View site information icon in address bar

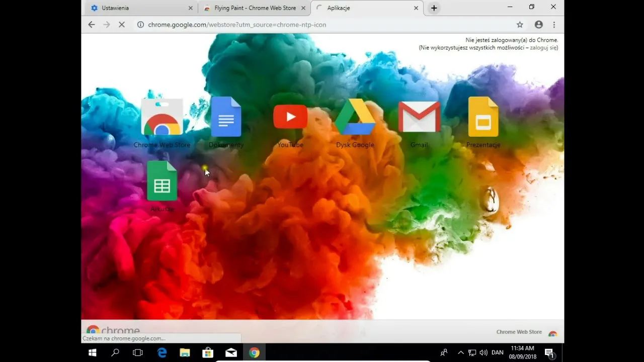140,24
